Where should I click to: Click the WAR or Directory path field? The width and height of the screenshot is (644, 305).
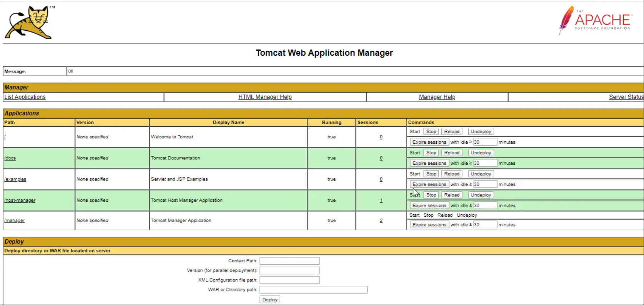(313, 290)
